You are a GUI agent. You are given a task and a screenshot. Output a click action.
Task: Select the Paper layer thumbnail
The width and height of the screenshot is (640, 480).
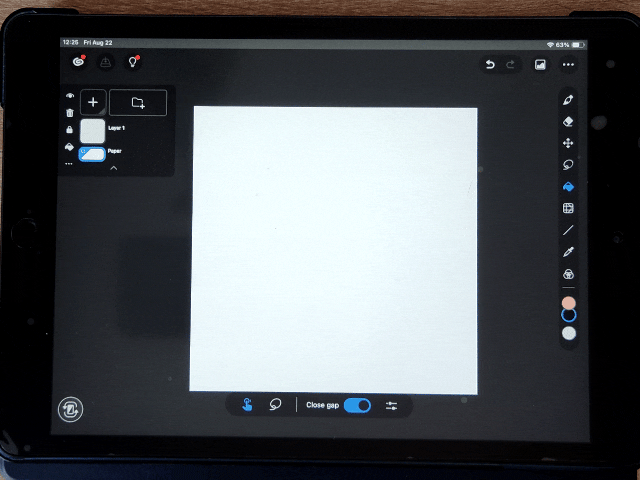coord(92,154)
